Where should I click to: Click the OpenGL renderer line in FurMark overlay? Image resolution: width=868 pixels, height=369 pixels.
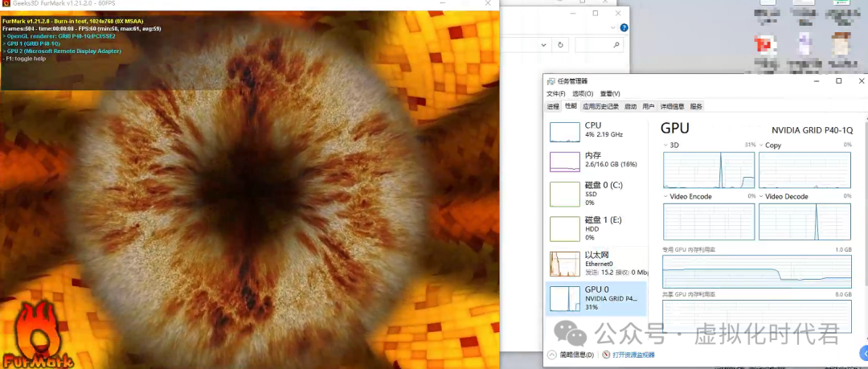point(59,36)
